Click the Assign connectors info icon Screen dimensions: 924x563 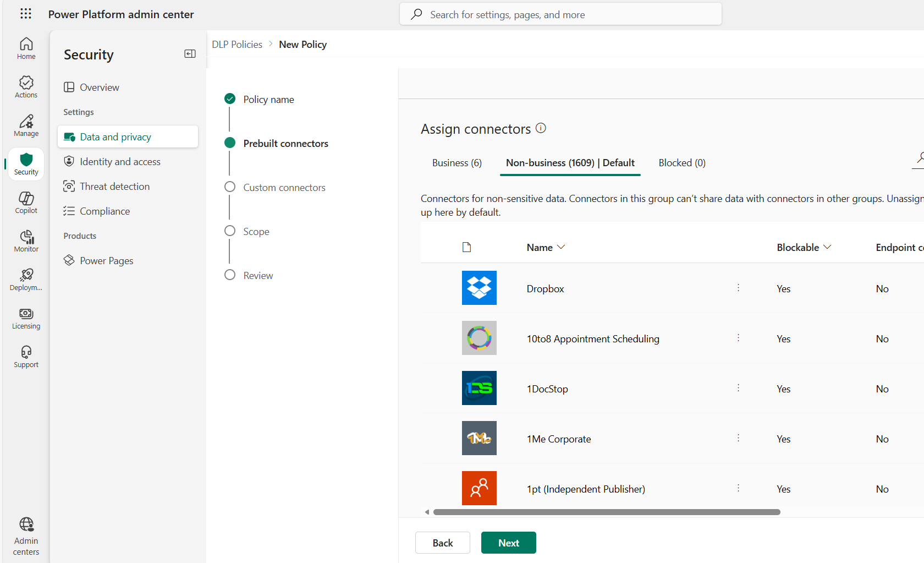pos(541,128)
